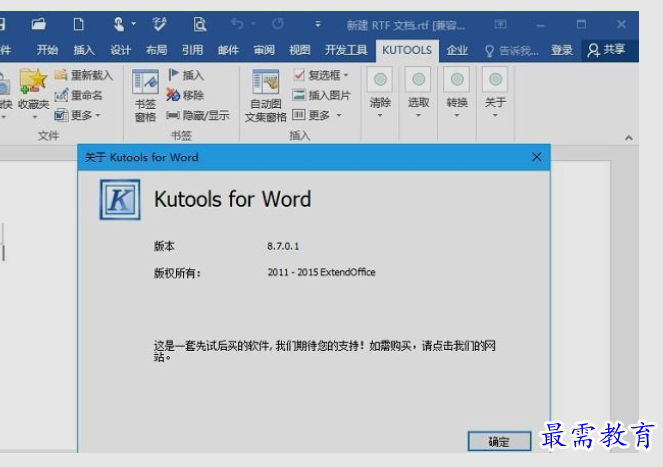The width and height of the screenshot is (663, 467).
Task: Open the Customize Quick Access Toolbar dropdown
Action: [318, 24]
